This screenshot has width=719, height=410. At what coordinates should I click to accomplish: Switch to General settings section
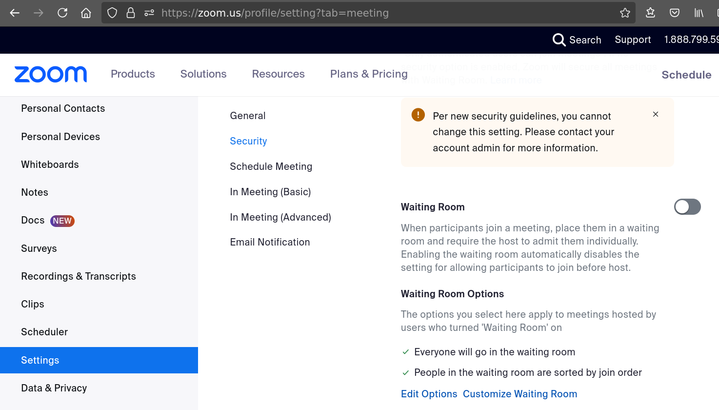(x=248, y=116)
